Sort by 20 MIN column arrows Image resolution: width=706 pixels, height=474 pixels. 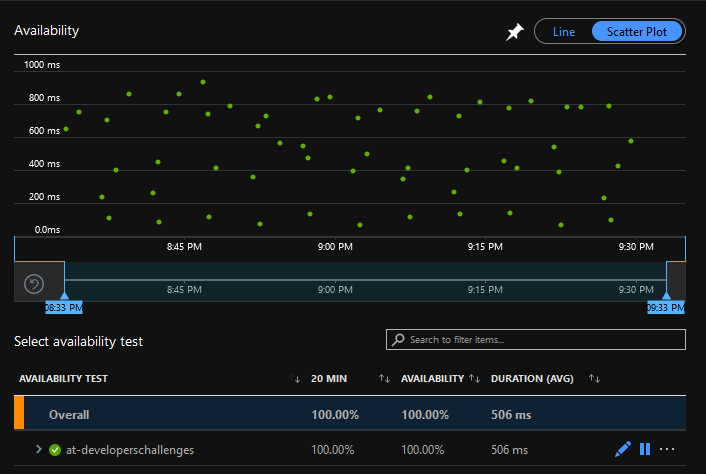[384, 379]
